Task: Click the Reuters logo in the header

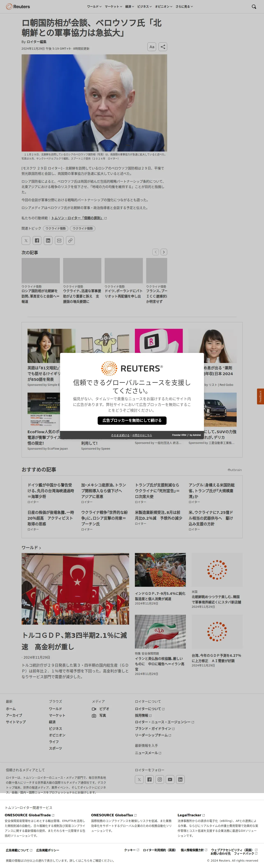Action: [18, 6]
